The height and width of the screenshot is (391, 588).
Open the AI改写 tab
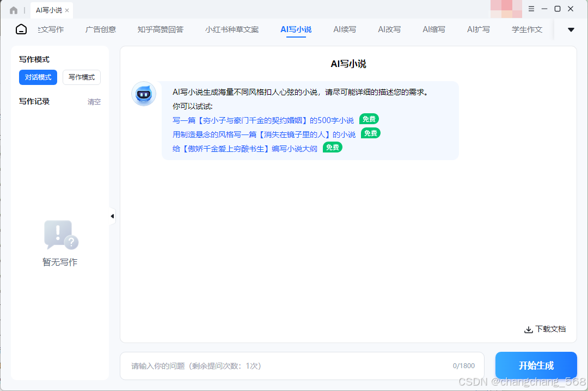[389, 29]
